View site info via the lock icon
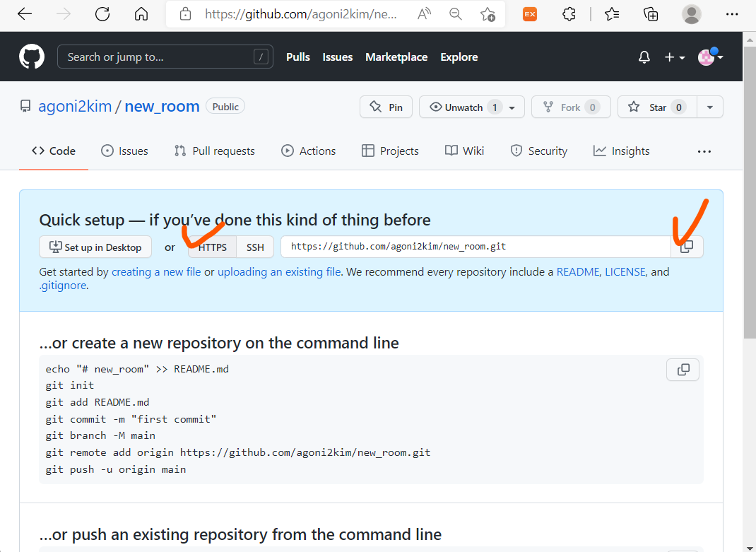The width and height of the screenshot is (756, 552). point(185,14)
